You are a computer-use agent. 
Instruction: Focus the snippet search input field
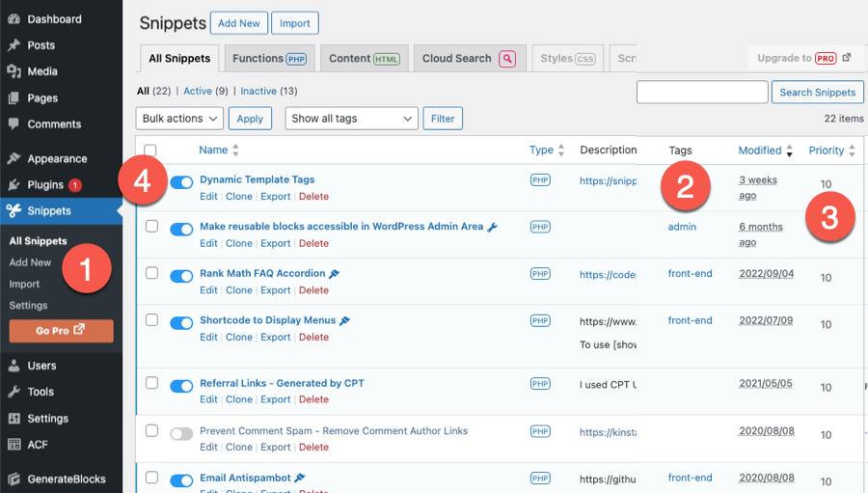[702, 93]
